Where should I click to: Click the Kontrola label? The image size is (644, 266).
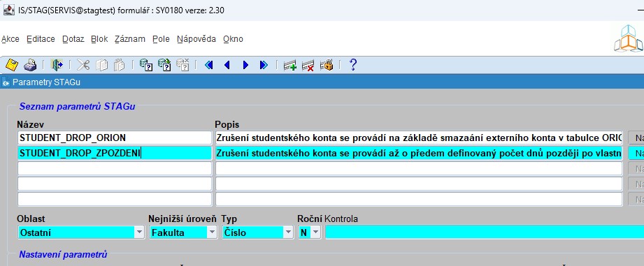[x=341, y=219]
